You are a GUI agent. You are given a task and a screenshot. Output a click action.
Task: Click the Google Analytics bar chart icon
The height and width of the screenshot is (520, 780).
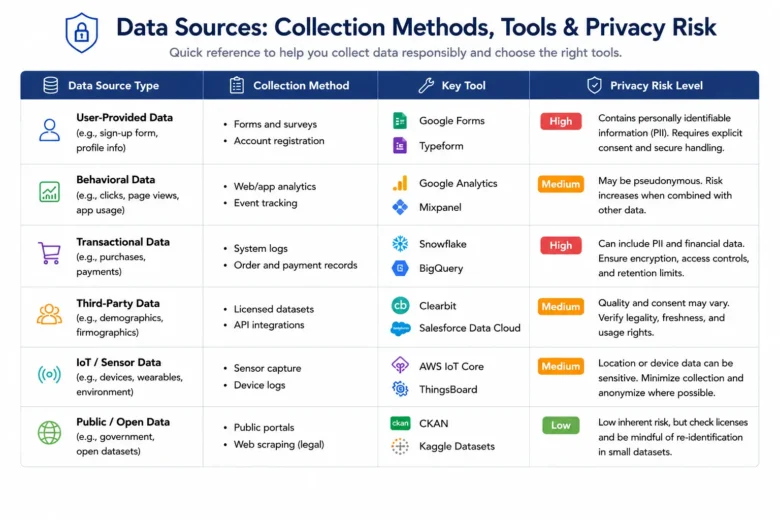coord(400,183)
